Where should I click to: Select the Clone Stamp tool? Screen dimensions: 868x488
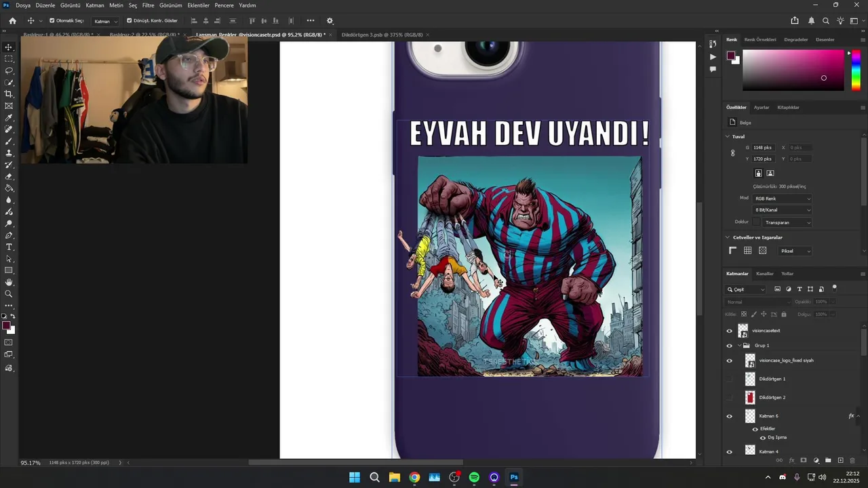coord(9,153)
